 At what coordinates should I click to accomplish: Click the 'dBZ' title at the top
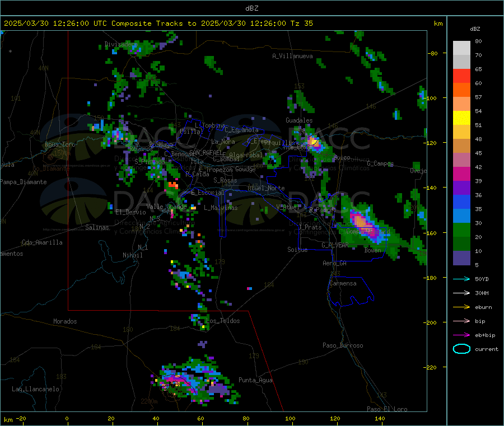(x=251, y=8)
